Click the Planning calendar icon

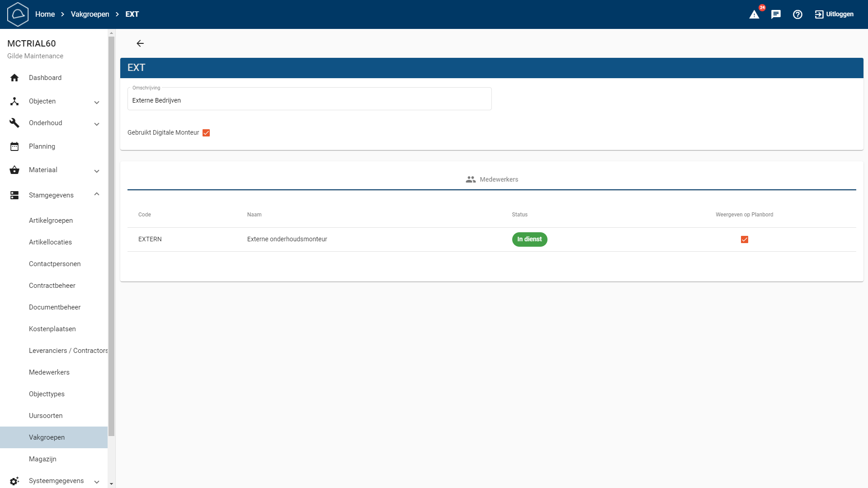pos(14,146)
